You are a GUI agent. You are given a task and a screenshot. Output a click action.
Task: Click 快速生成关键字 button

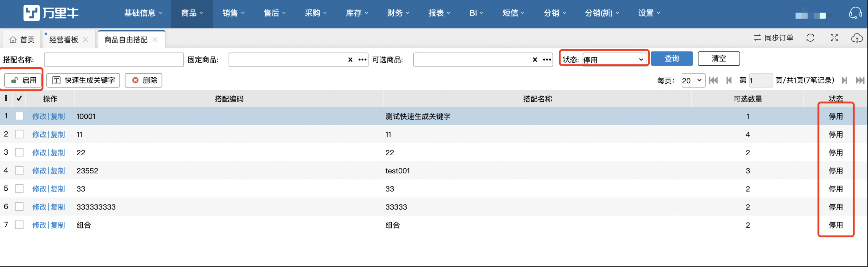click(83, 80)
